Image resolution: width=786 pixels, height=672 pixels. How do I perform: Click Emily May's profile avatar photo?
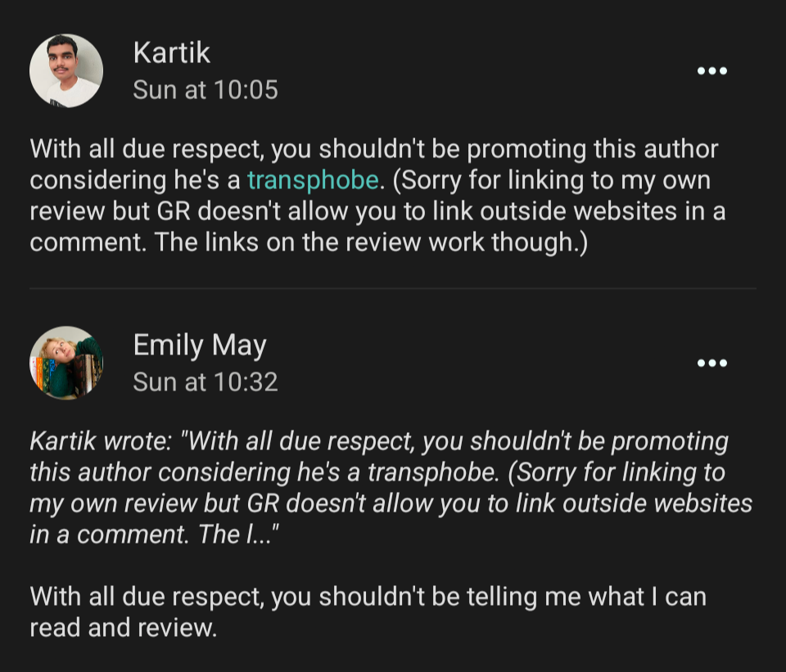coord(66,363)
